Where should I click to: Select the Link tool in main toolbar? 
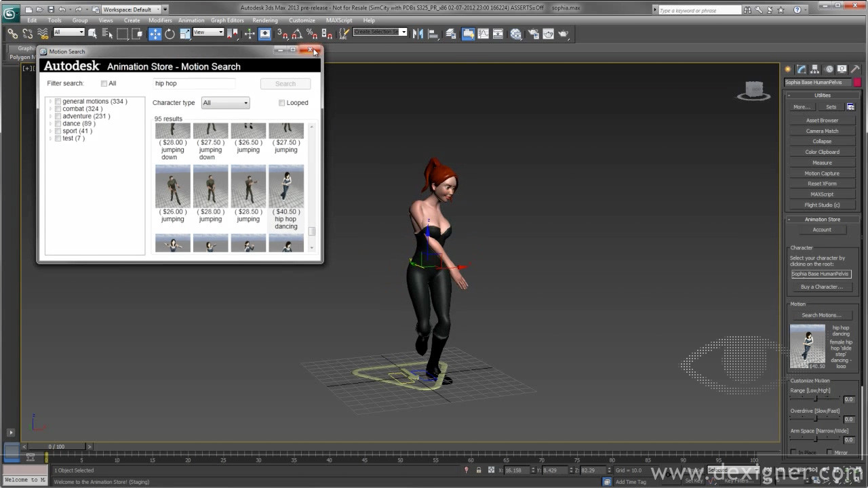12,33
